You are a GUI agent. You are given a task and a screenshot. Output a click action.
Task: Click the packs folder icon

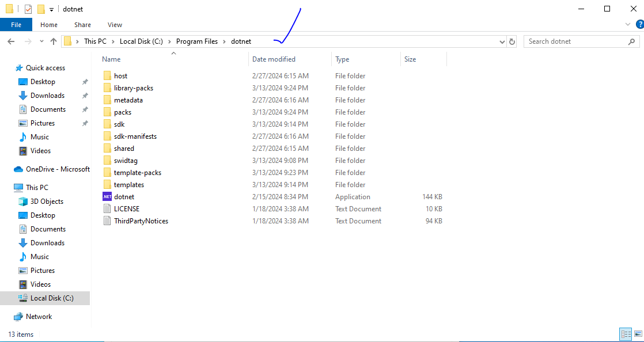(x=107, y=112)
